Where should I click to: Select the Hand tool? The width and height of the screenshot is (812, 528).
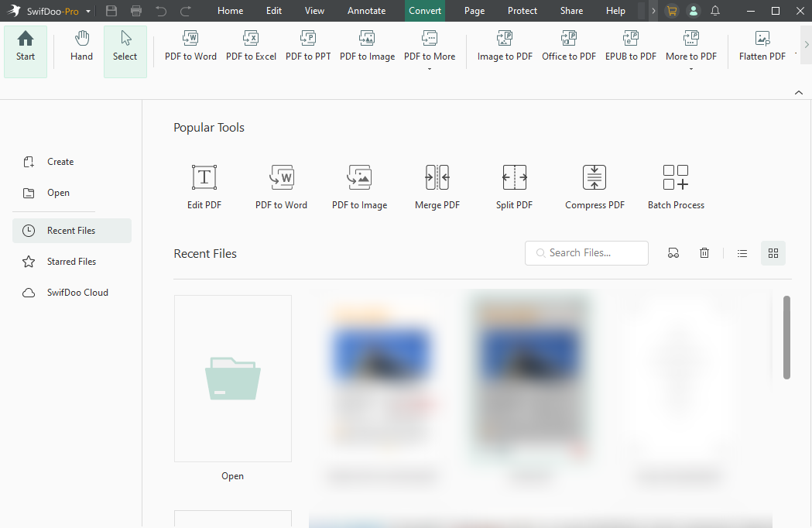(81, 46)
